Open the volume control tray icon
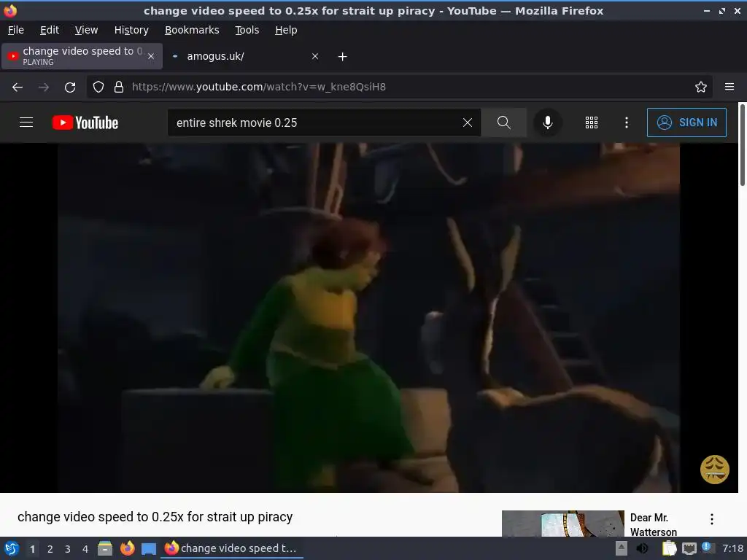The width and height of the screenshot is (747, 560). 642,548
